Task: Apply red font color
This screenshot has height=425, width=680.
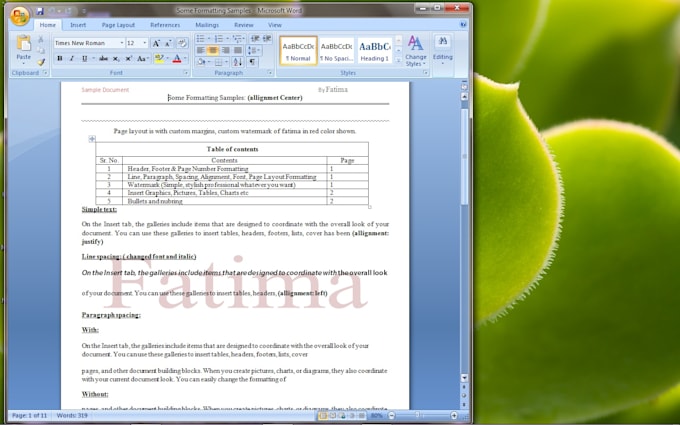Action: point(177,59)
